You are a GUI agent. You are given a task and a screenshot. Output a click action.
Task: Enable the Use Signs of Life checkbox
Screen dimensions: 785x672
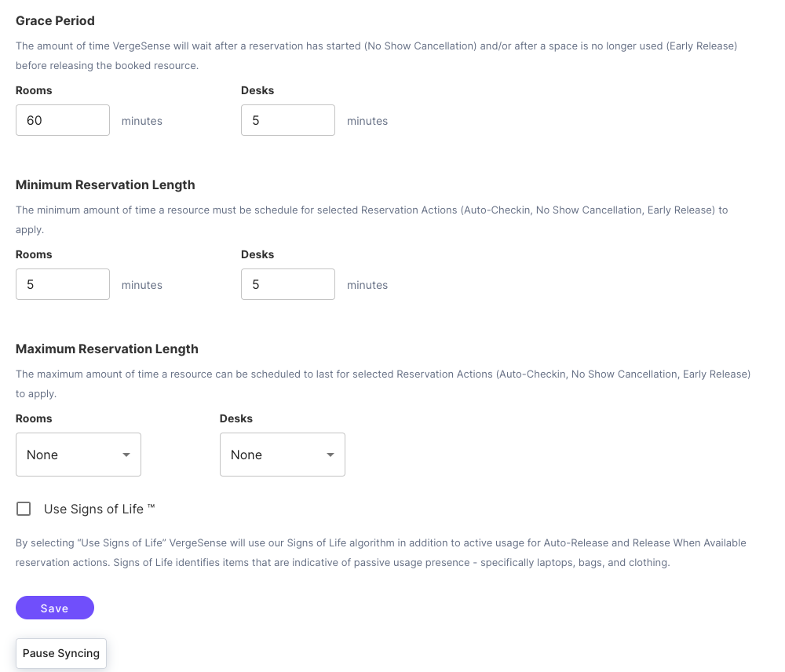[24, 509]
